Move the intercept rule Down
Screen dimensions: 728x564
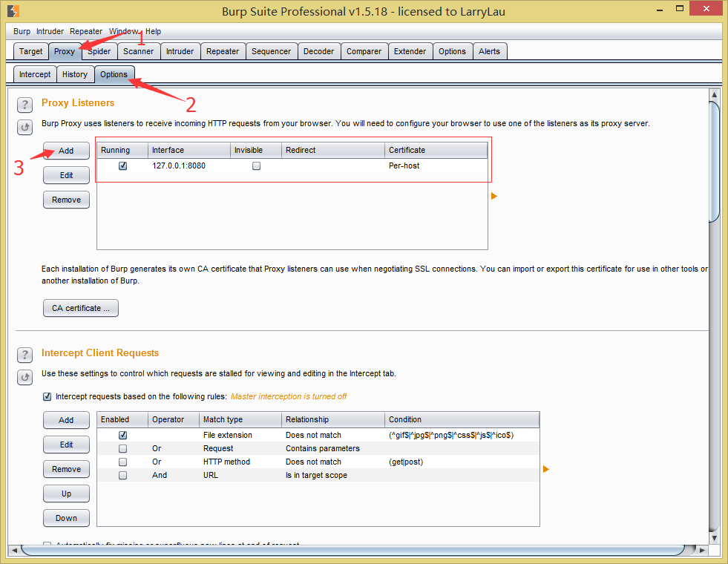click(66, 519)
